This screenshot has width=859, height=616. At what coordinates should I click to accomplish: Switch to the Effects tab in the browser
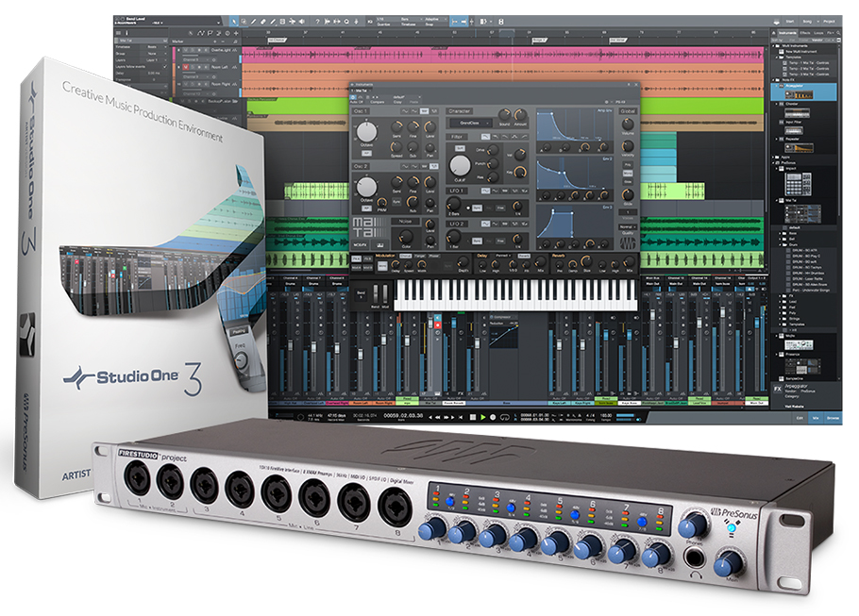click(805, 33)
